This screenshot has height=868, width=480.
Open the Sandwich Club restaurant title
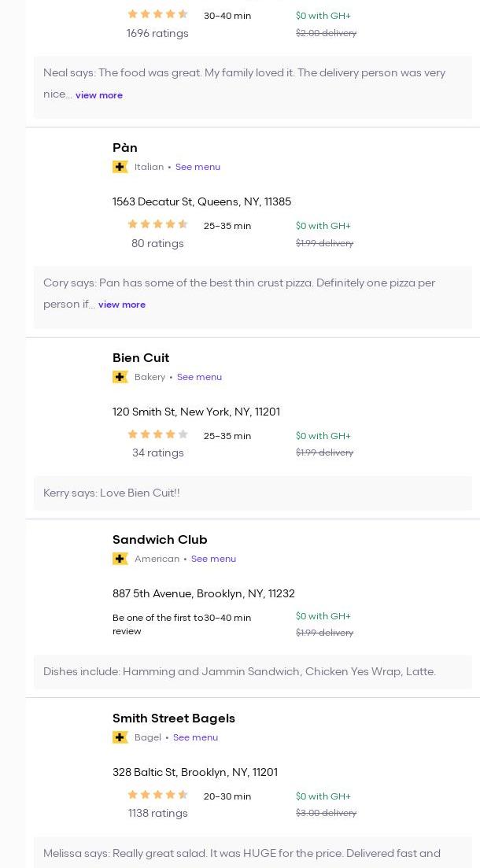click(160, 540)
